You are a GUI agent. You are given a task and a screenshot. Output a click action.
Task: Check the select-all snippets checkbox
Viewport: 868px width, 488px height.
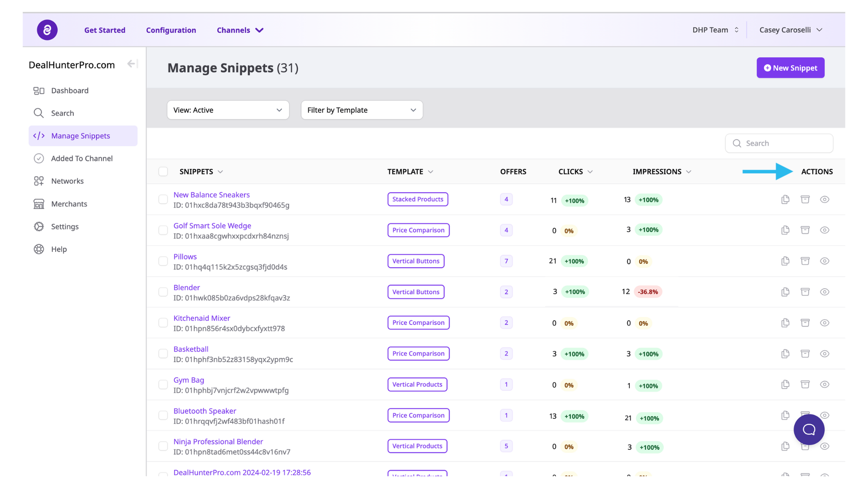(x=163, y=172)
